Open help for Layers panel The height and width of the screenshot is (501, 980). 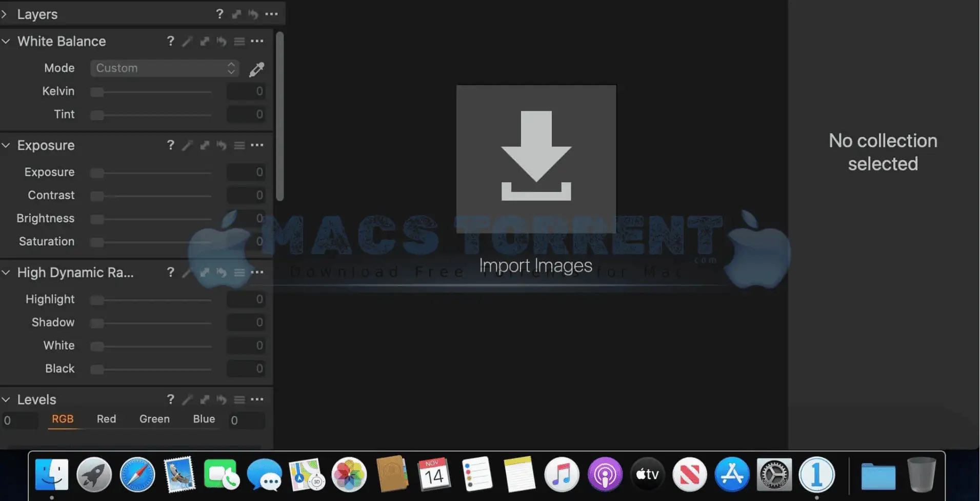219,14
